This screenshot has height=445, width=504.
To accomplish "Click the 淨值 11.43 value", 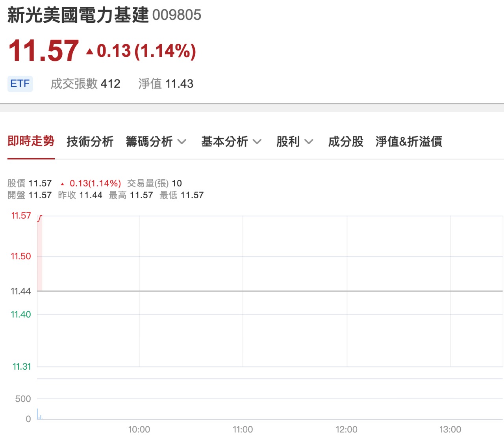I will (x=165, y=84).
